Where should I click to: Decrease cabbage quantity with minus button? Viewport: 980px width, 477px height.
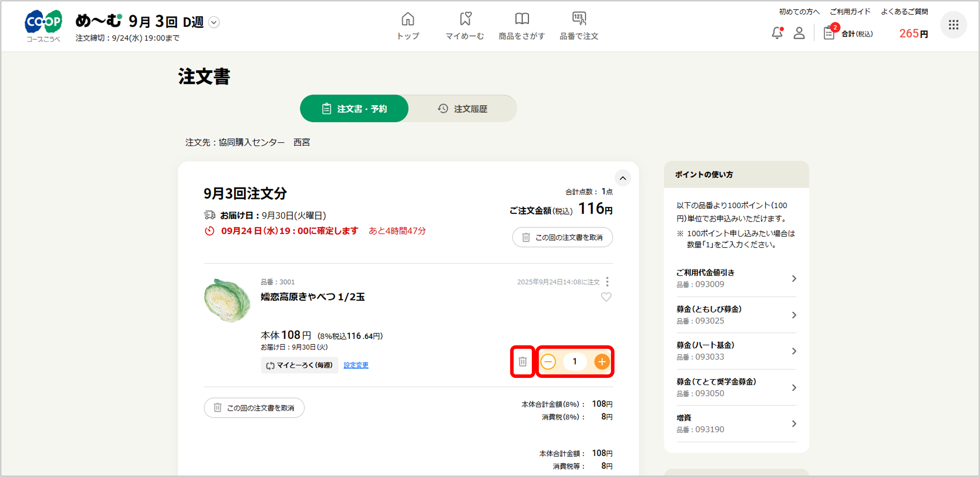[548, 362]
